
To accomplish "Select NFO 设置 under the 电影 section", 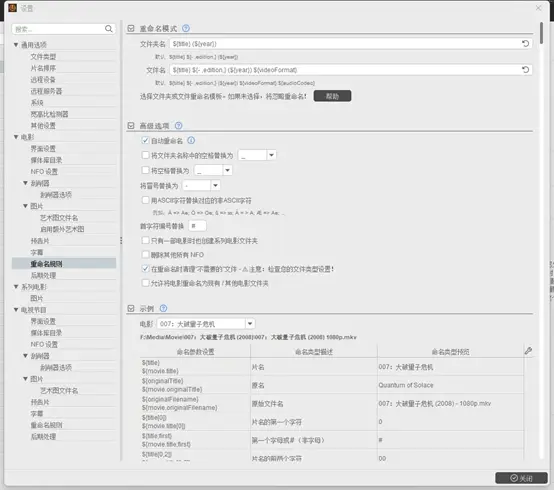I will click(x=44, y=172).
